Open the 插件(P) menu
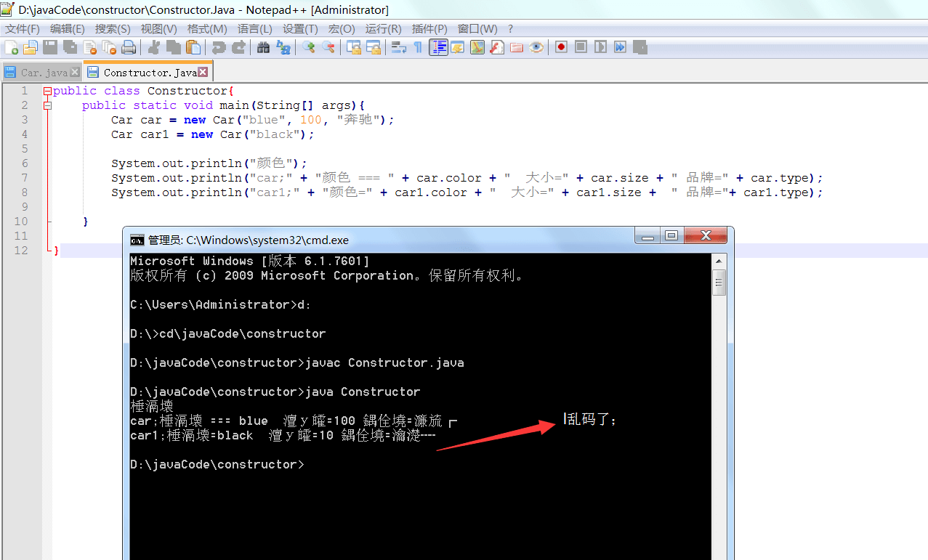This screenshot has width=928, height=560. (x=429, y=29)
